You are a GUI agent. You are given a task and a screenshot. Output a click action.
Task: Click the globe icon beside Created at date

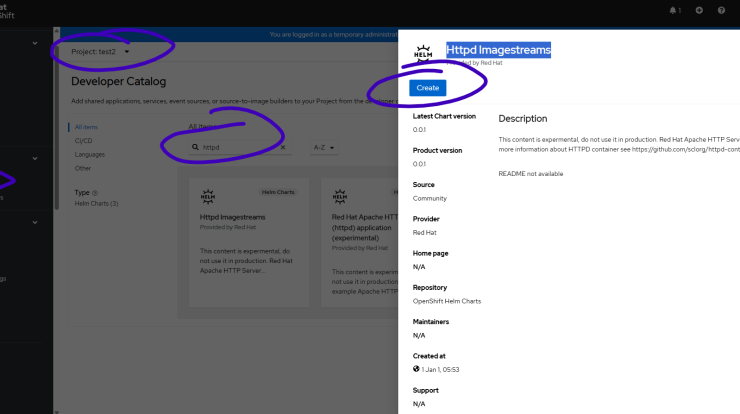(x=416, y=369)
